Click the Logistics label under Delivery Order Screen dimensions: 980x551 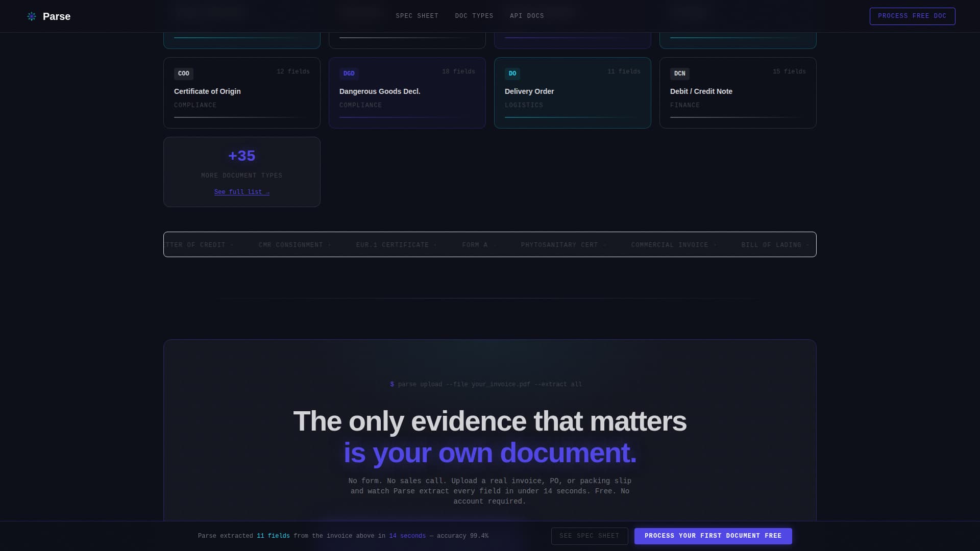pos(524,105)
